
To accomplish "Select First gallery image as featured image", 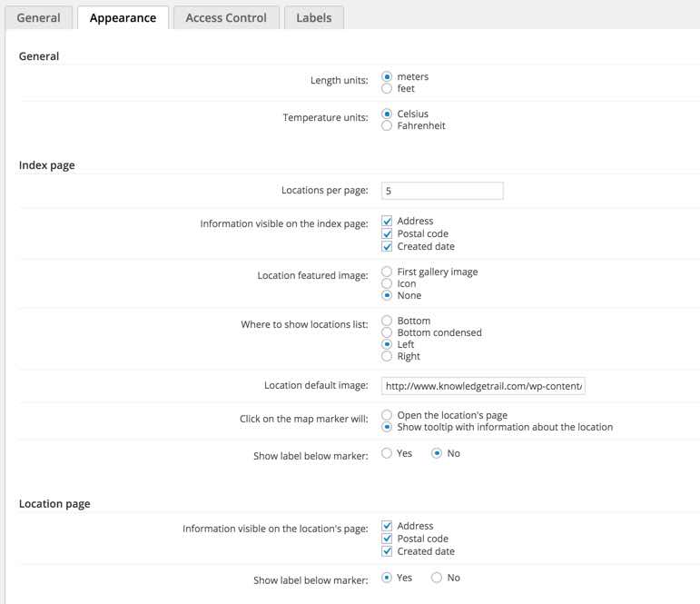I will tap(387, 272).
